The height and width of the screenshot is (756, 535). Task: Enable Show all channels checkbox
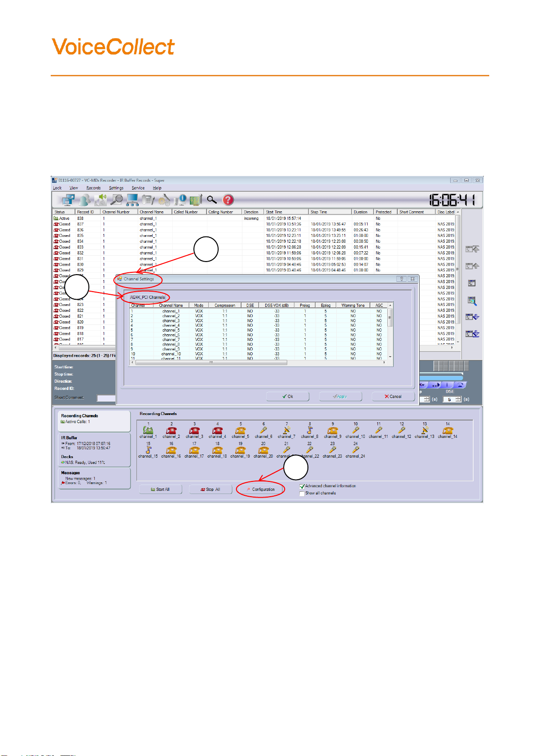(x=302, y=494)
